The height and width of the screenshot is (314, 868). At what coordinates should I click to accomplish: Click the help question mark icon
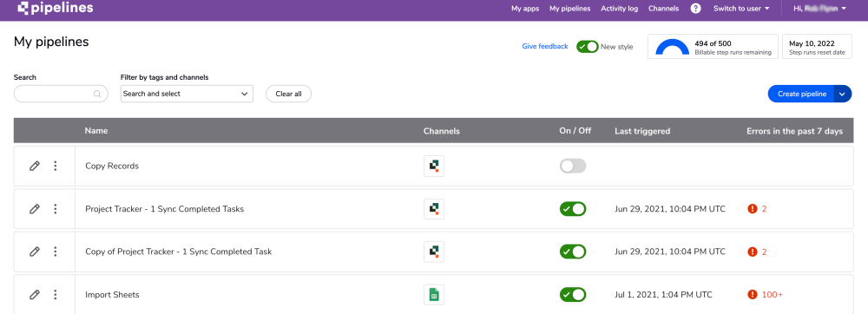click(696, 9)
